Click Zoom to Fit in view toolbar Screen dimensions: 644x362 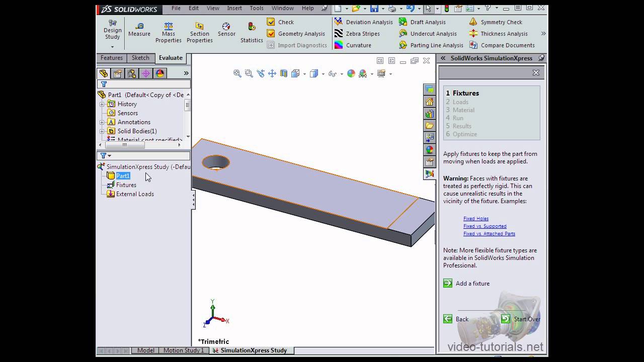click(x=237, y=73)
